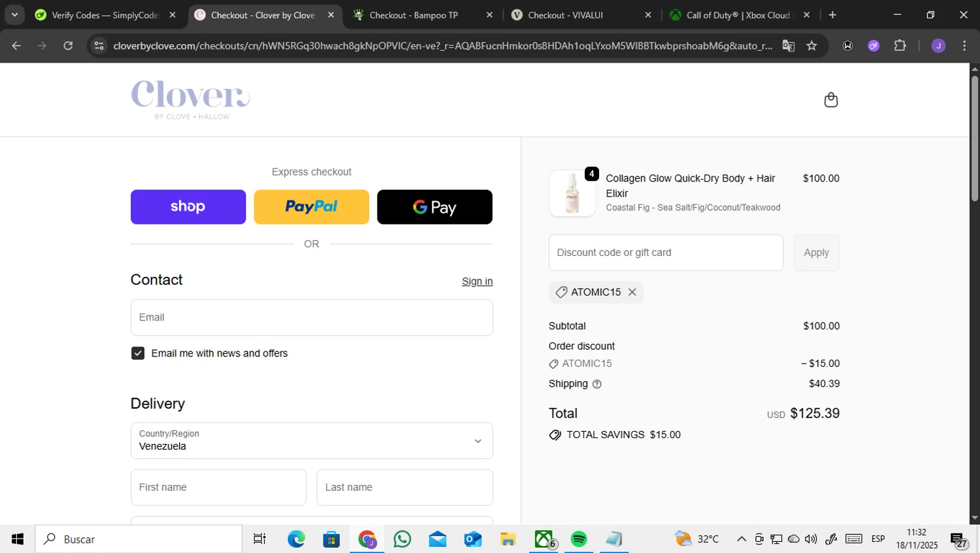Open the Mail app from the taskbar
The width and height of the screenshot is (980, 553).
[438, 539]
